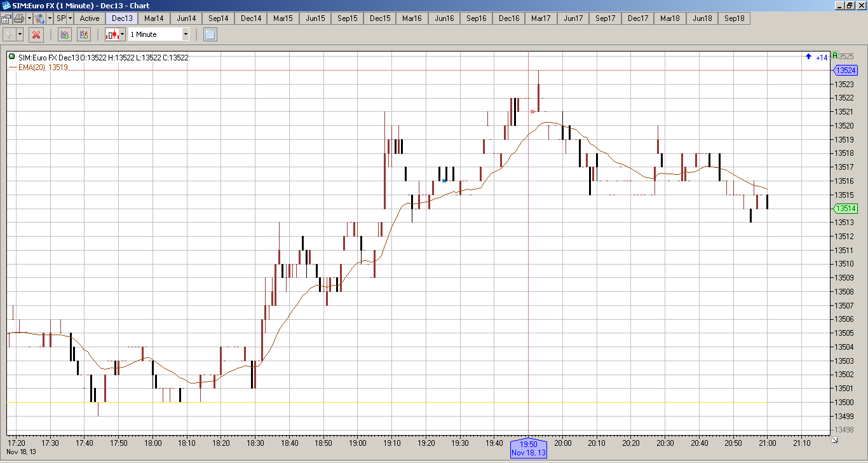Click the blue up arrow indicator
Image resolution: width=868 pixels, height=463 pixels.
click(x=808, y=57)
